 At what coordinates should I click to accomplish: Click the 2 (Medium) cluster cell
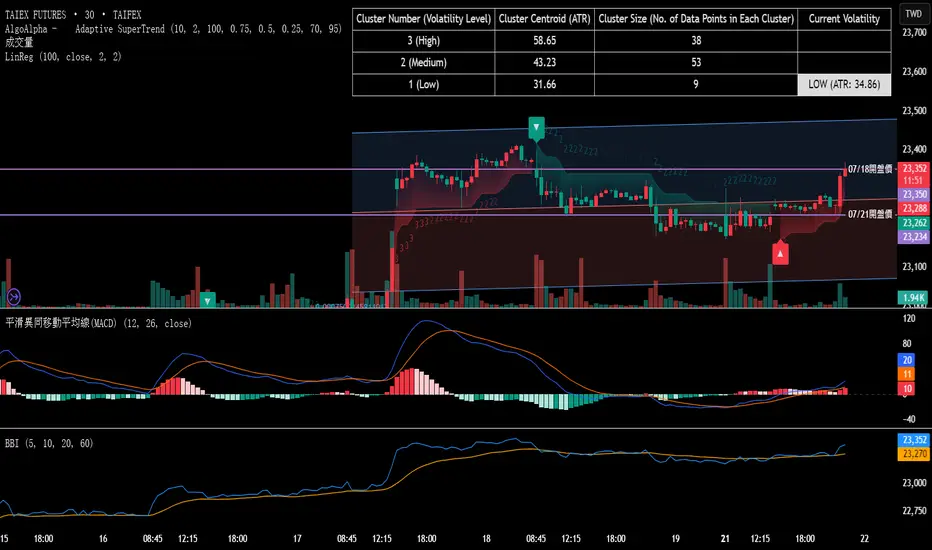pos(424,62)
